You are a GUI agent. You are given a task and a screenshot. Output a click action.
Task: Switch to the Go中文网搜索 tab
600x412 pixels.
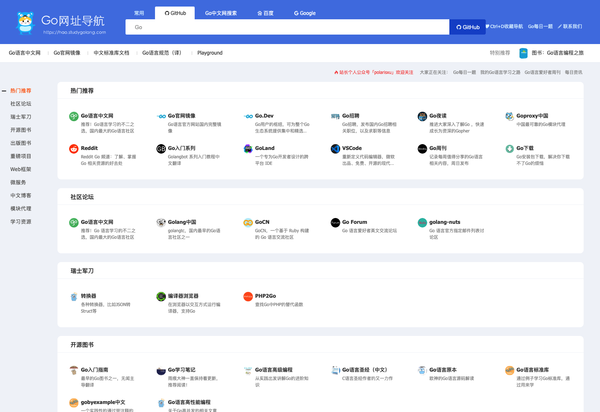(x=221, y=13)
